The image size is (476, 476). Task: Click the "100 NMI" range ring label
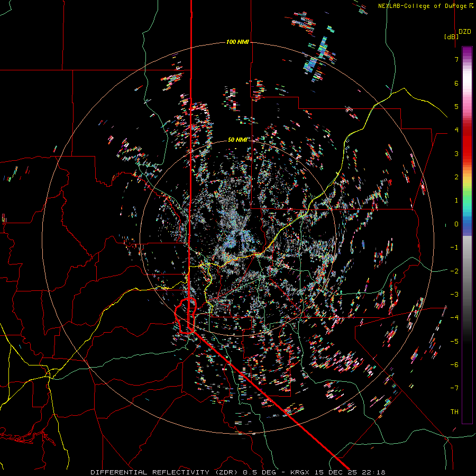(237, 42)
